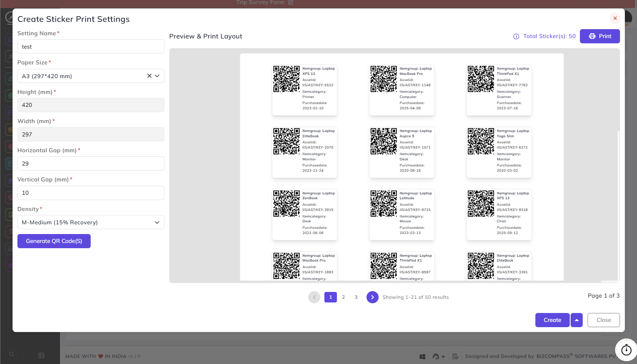This screenshot has width=637, height=364.
Task: Click Scanner category on ThinkPad X1 sticker
Action: pos(504,97)
